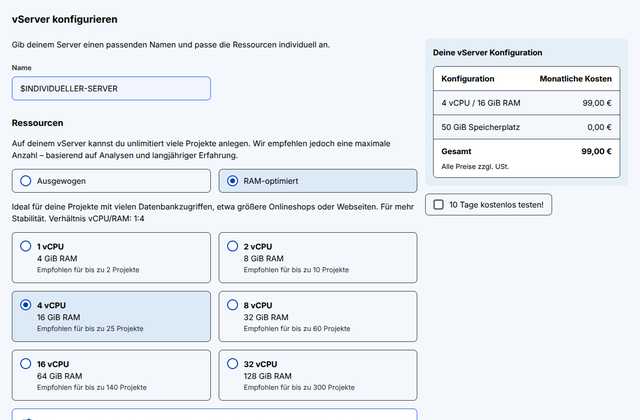The image size is (640, 420).
Task: Choose the 1 vCPU 4 GiB RAM option
Action: point(111,258)
